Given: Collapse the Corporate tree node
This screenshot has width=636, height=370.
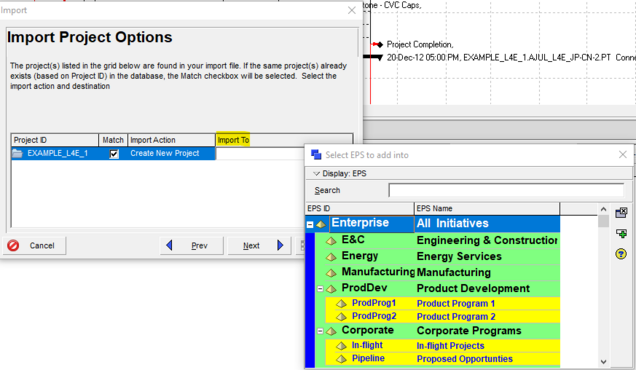Looking at the screenshot, I should [320, 331].
